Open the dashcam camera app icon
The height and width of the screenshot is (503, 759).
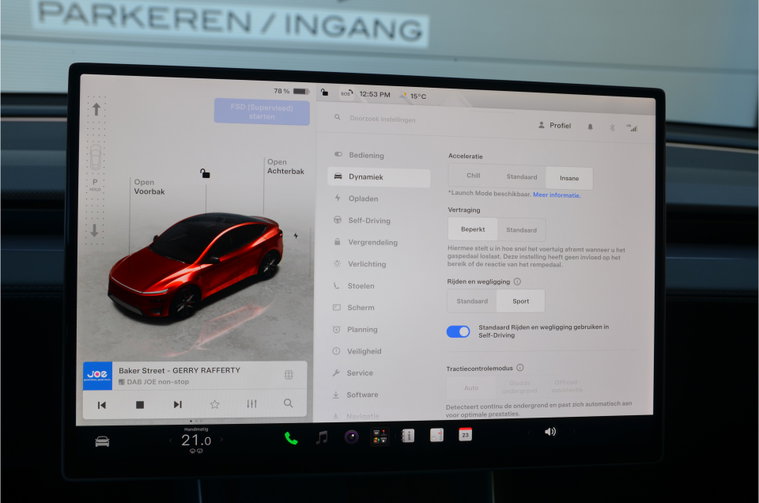point(351,437)
